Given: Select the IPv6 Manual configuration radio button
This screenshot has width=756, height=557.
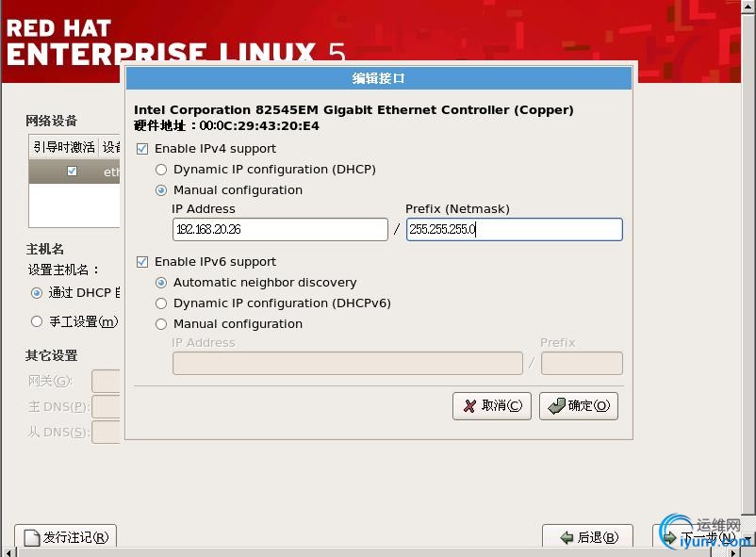Looking at the screenshot, I should (161, 324).
